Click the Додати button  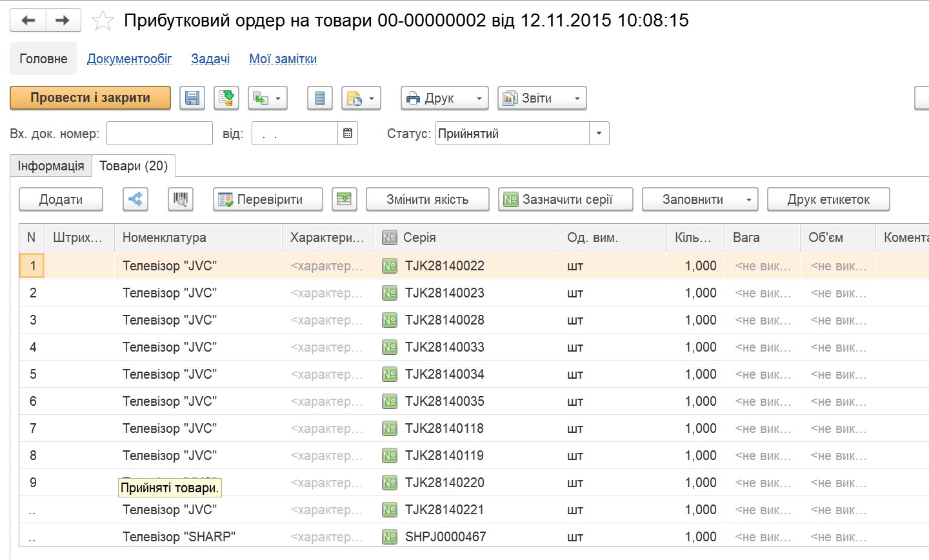point(61,199)
